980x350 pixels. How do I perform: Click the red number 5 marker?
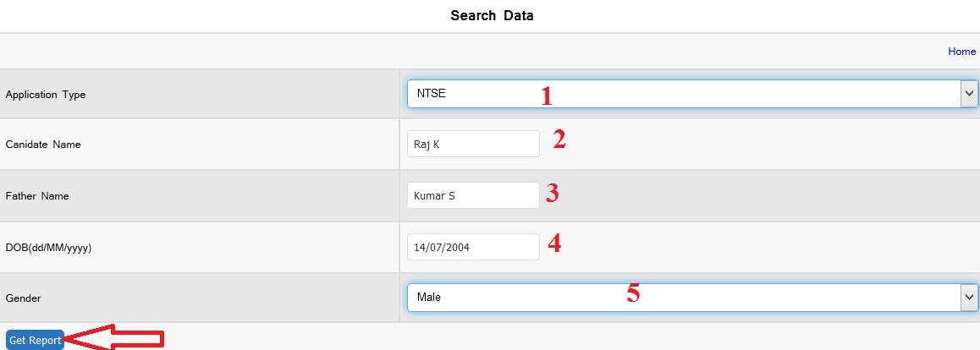[633, 293]
